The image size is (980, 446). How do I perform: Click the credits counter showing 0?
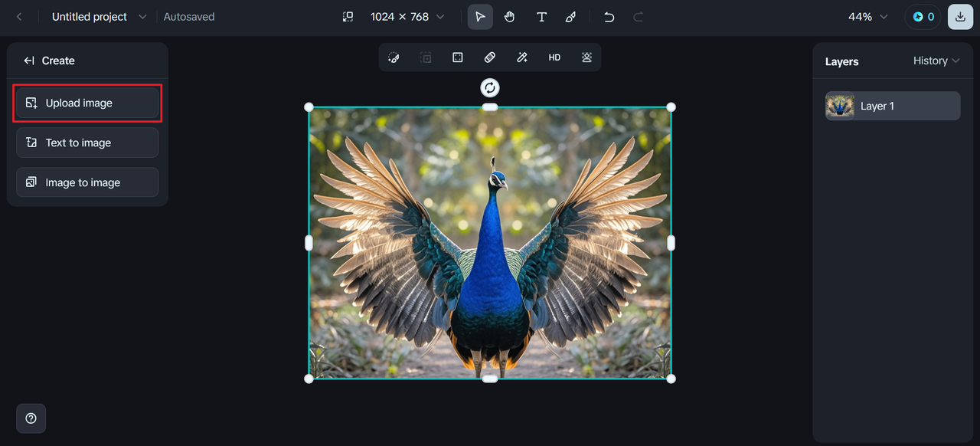[x=923, y=17]
